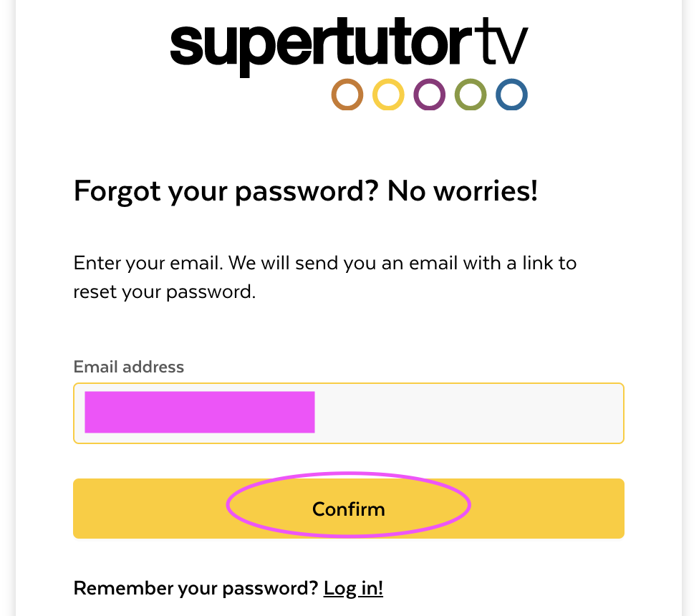Click the 'Email address' field label
This screenshot has height=616, width=699.
click(128, 367)
